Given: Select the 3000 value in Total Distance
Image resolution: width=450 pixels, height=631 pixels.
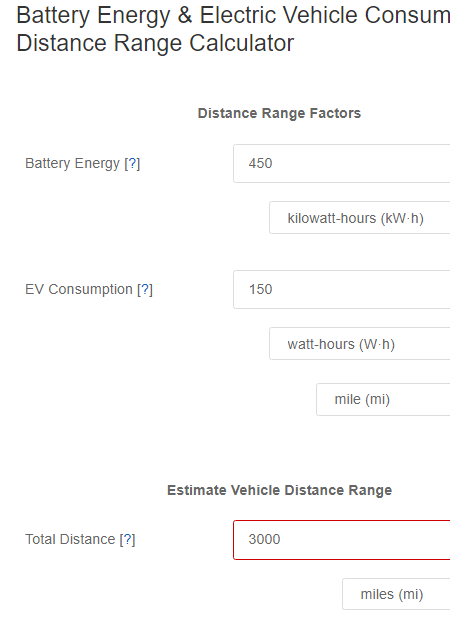Looking at the screenshot, I should [x=264, y=539].
